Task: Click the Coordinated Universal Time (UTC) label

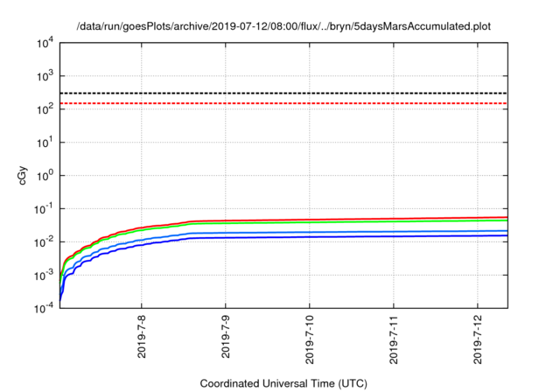Action: tap(283, 383)
